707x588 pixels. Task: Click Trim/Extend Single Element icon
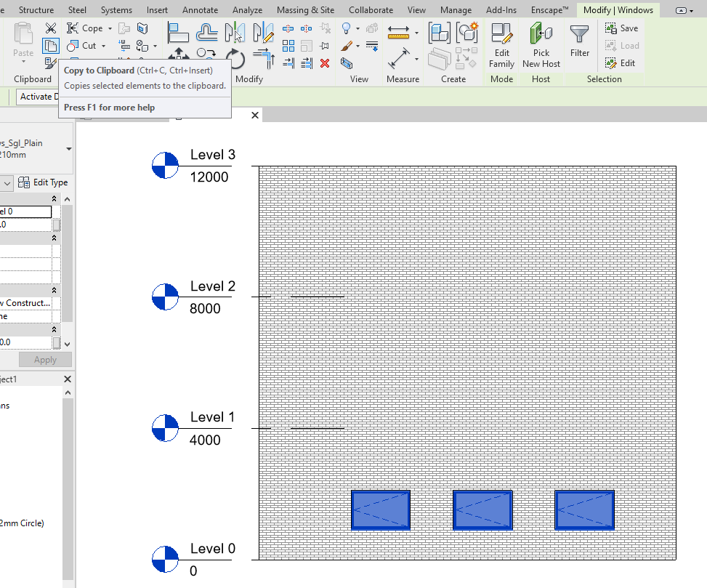click(x=288, y=63)
